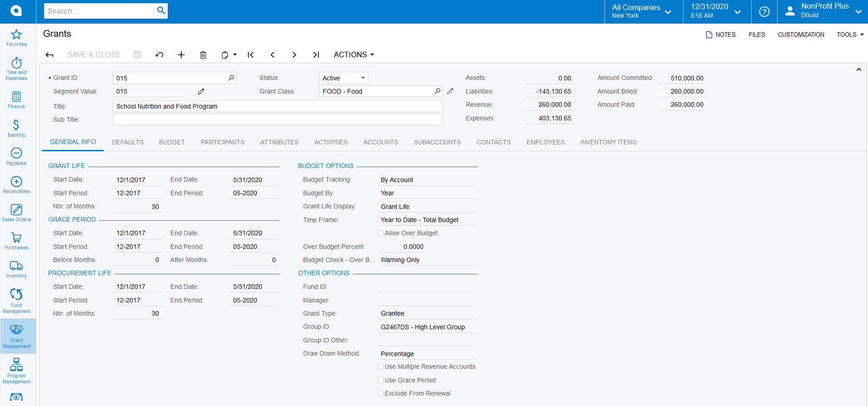Click SAVE & CLOSE button
Image resolution: width=868 pixels, height=406 pixels.
coord(94,54)
